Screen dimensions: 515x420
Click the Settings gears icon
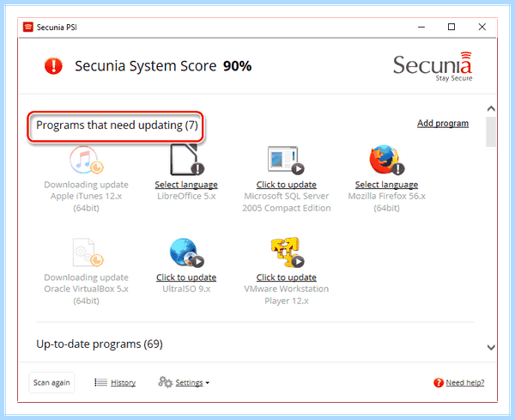click(x=165, y=382)
